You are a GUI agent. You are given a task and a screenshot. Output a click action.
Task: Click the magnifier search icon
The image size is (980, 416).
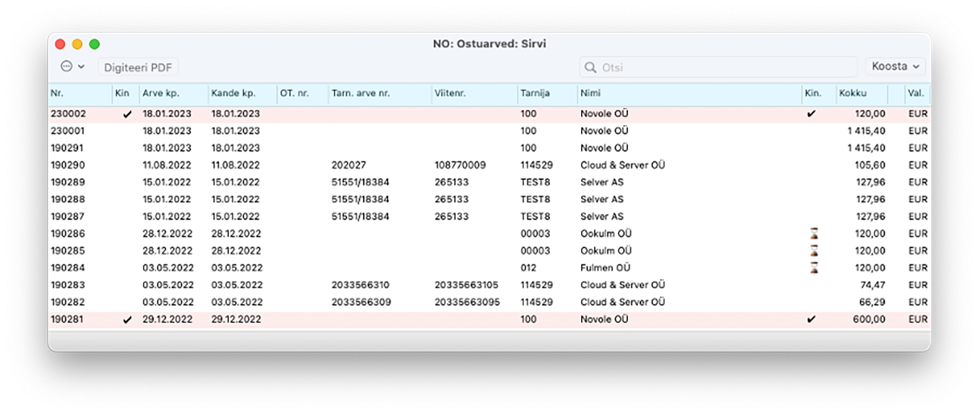pos(591,67)
